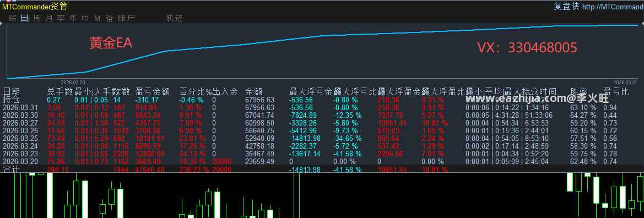Click the 6043.24 profit value

(148, 116)
